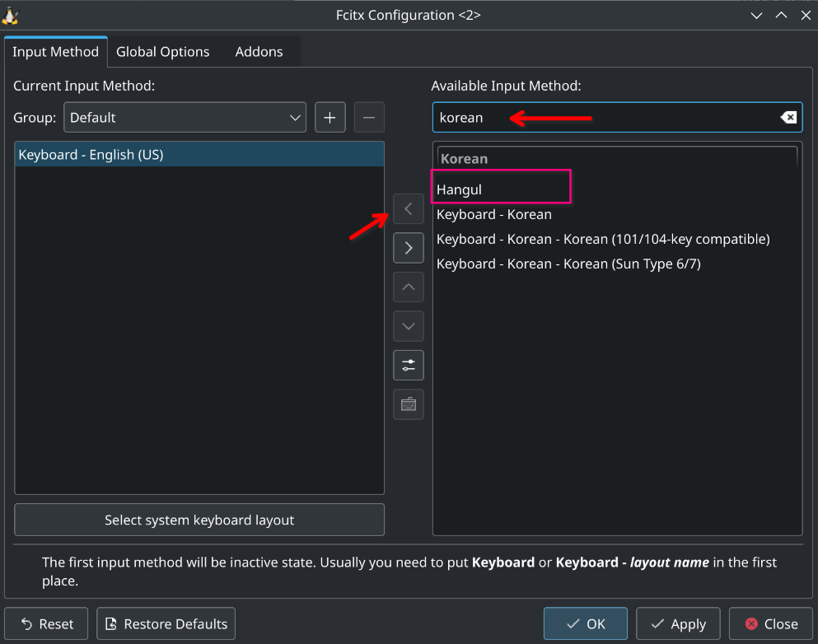Click Restore Defaults button

(x=166, y=623)
